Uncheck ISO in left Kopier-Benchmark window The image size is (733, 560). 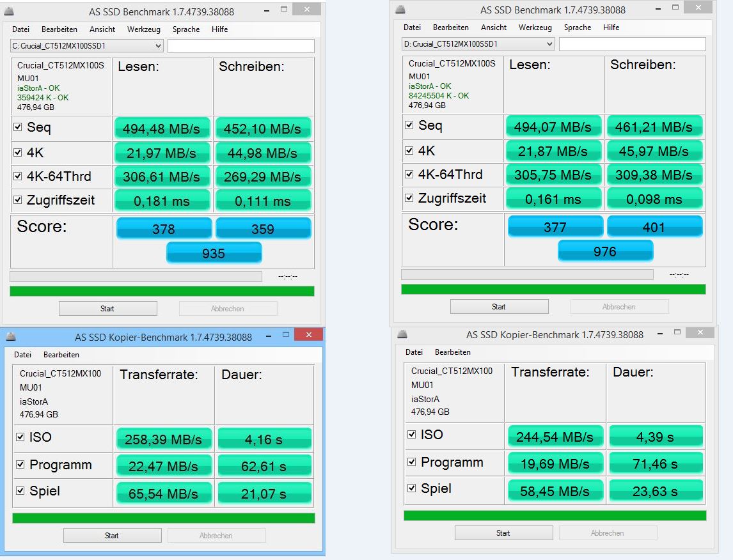(x=20, y=437)
